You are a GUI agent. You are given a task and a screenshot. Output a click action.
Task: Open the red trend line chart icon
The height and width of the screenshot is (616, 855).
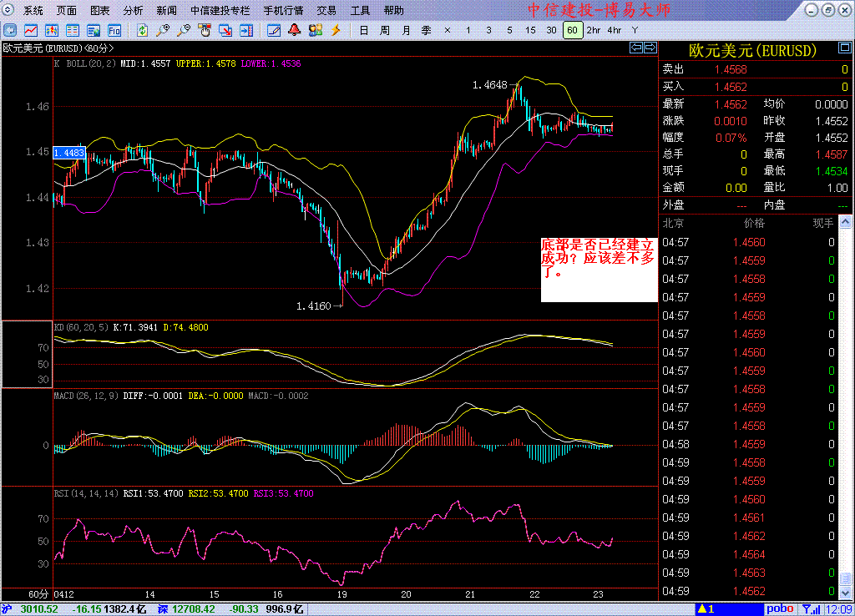pos(31,31)
